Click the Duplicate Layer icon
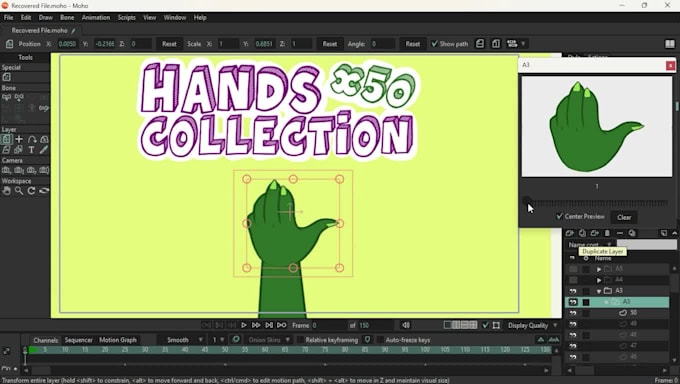Image resolution: width=680 pixels, height=384 pixels. point(582,233)
